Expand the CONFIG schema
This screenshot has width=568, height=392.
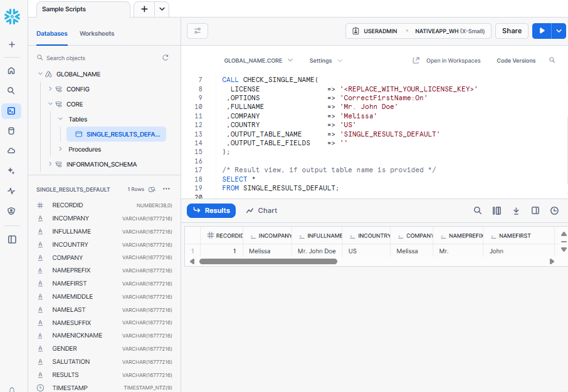coord(50,89)
